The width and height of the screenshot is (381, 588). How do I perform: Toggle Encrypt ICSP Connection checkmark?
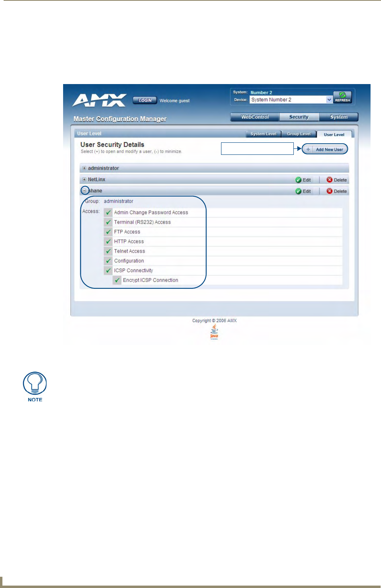(117, 280)
